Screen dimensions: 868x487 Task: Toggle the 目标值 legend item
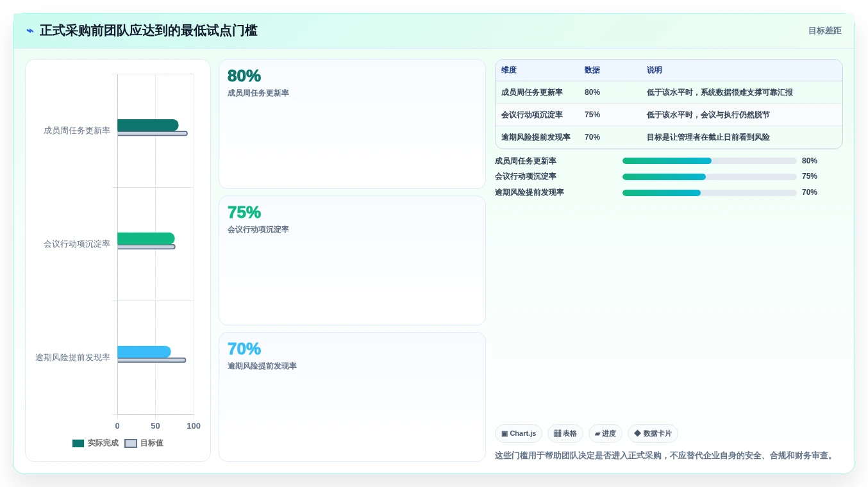coord(144,443)
